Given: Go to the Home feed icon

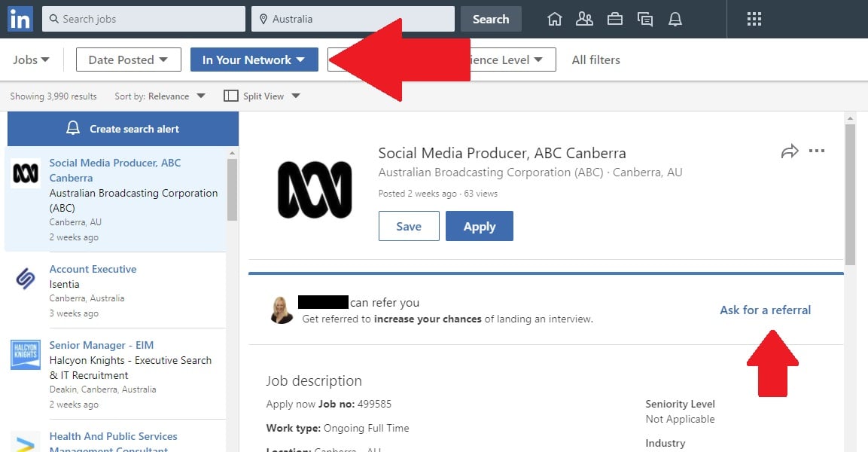Looking at the screenshot, I should (x=554, y=20).
